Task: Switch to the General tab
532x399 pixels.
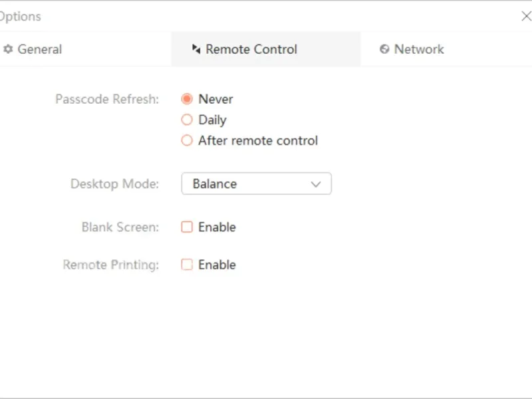Action: point(39,49)
